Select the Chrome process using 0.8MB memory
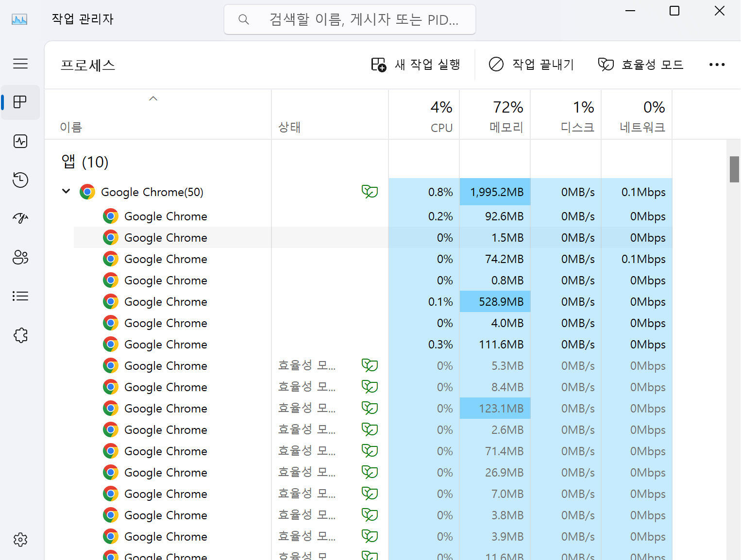 click(x=373, y=280)
